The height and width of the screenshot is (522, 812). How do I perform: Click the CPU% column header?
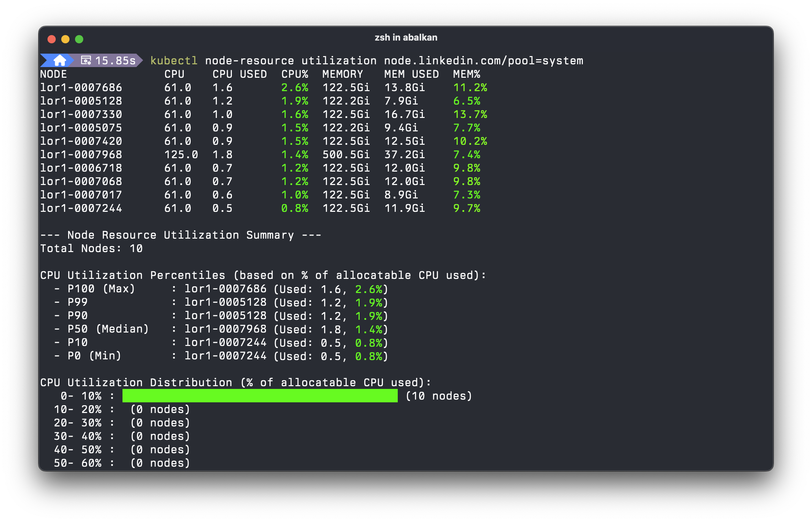point(295,74)
